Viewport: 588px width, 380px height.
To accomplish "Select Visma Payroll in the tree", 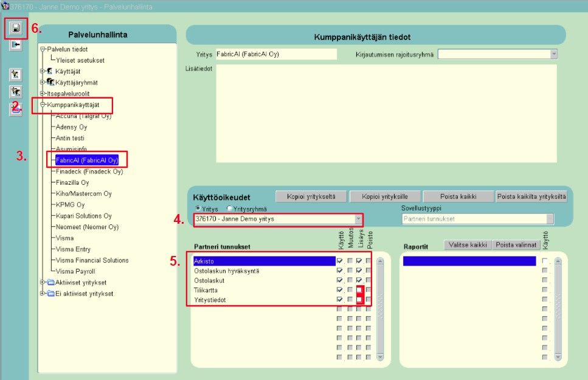I will [x=75, y=271].
